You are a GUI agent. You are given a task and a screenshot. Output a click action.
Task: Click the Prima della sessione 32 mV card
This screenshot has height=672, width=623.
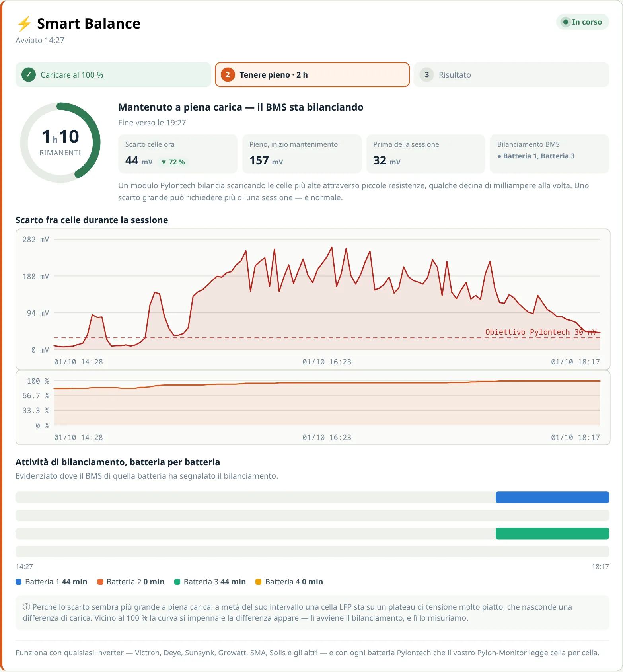tap(426, 154)
